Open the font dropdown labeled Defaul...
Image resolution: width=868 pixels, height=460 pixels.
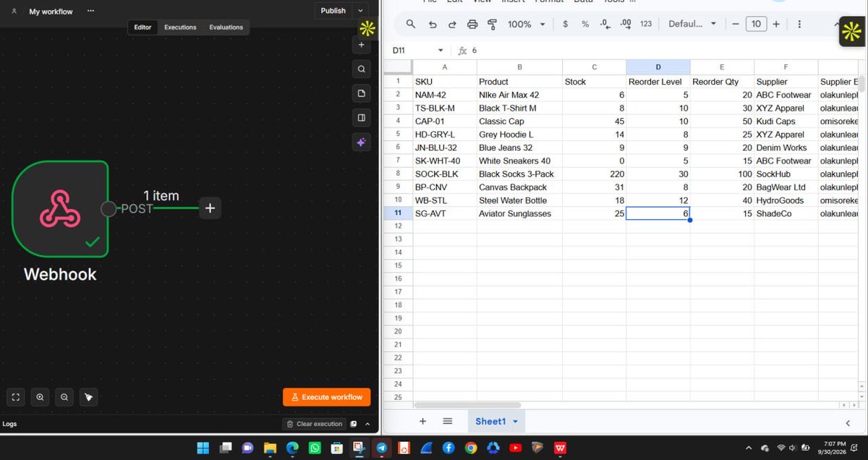point(692,24)
